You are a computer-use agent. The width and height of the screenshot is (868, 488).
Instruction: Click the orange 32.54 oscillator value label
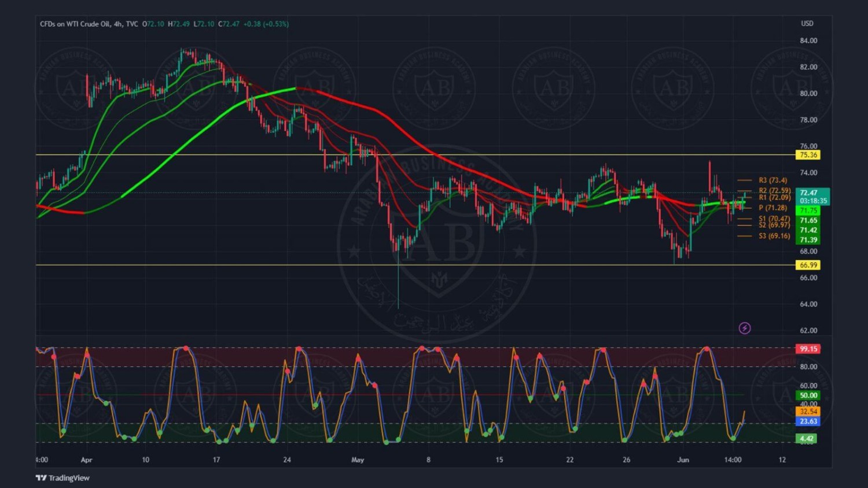point(808,412)
